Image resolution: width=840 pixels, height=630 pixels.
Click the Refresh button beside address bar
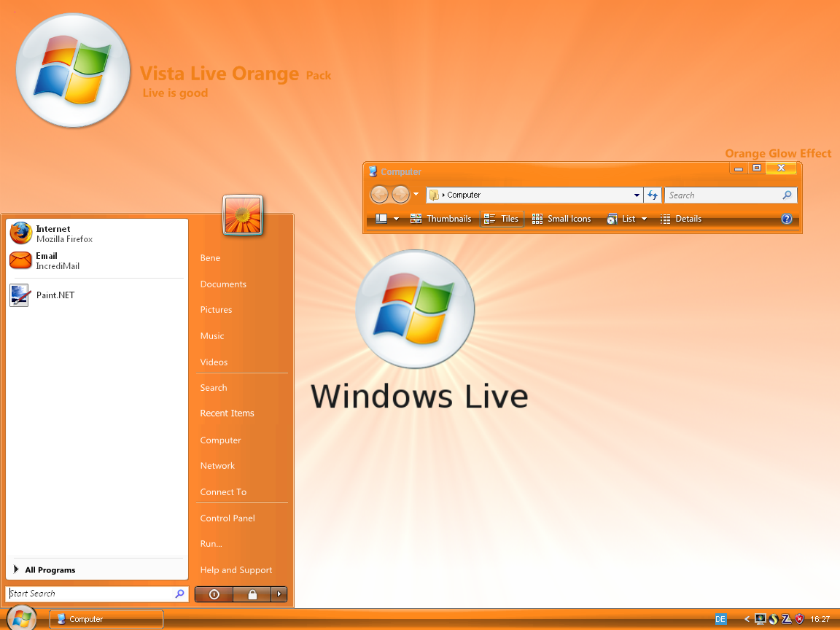click(x=653, y=195)
